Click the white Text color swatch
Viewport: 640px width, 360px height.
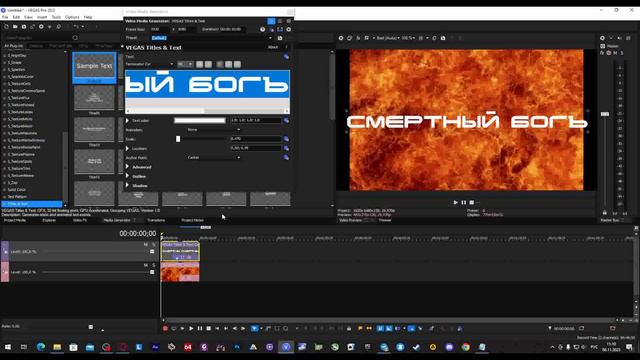coord(200,120)
